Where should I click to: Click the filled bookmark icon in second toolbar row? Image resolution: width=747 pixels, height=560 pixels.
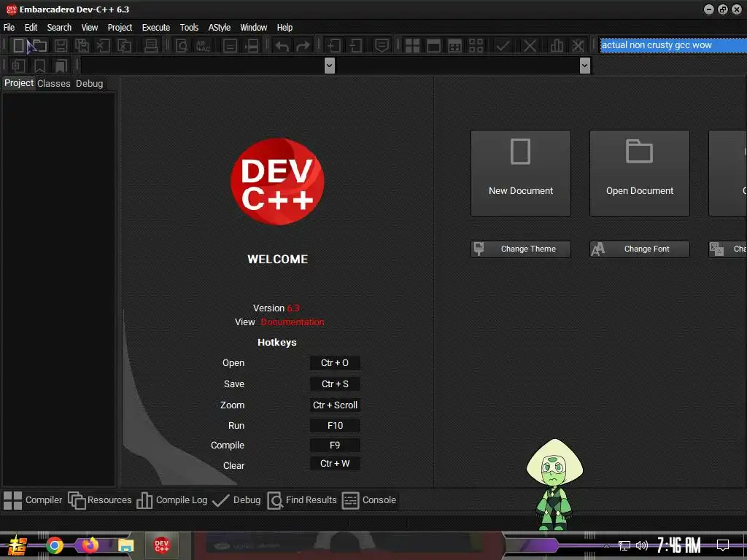61,66
